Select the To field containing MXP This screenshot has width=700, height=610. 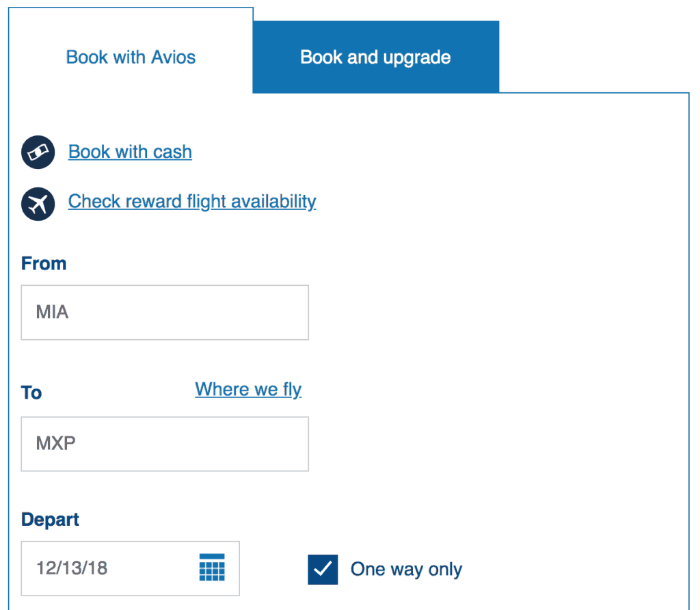pos(164,444)
